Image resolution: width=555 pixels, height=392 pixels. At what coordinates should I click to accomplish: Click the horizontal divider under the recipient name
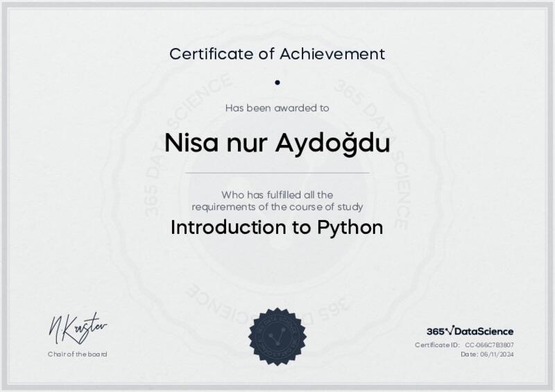(x=277, y=172)
